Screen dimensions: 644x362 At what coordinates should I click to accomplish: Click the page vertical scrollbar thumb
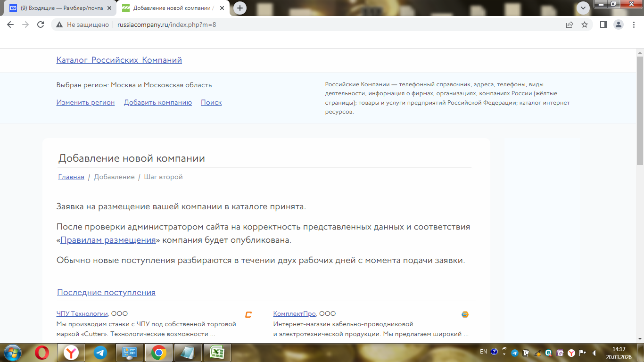pyautogui.click(x=640, y=111)
